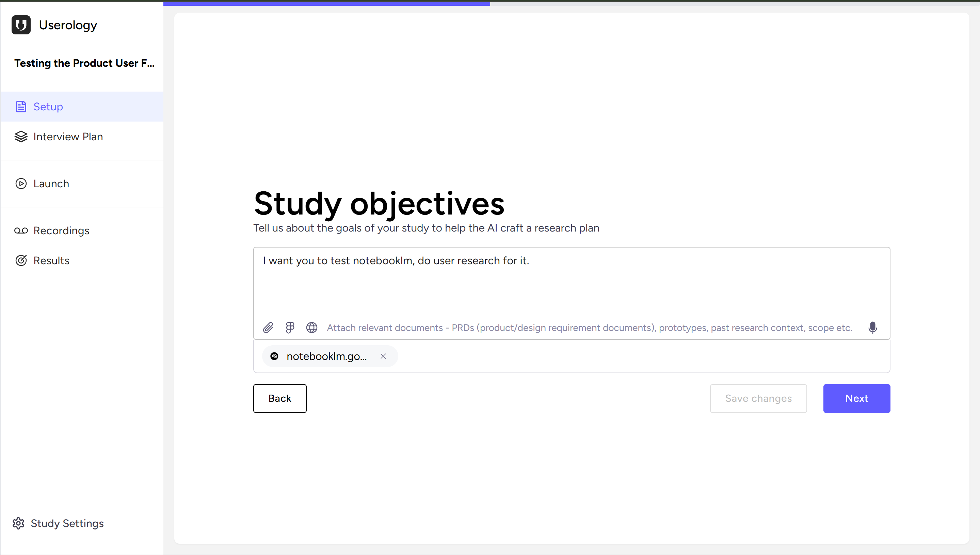Click the notebooklm favicon on the chip
The image size is (980, 555).
tap(274, 356)
